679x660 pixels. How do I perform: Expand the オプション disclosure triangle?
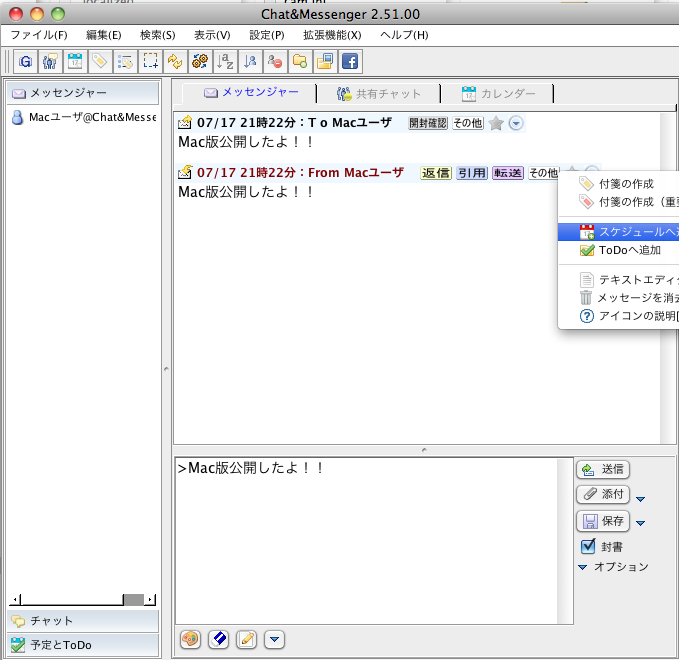pyautogui.click(x=583, y=567)
